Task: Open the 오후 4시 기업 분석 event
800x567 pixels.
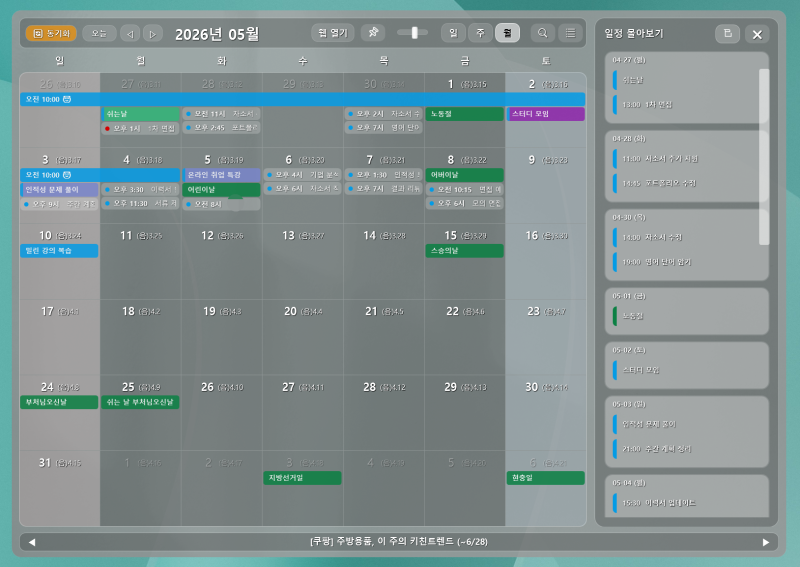Action: point(303,175)
